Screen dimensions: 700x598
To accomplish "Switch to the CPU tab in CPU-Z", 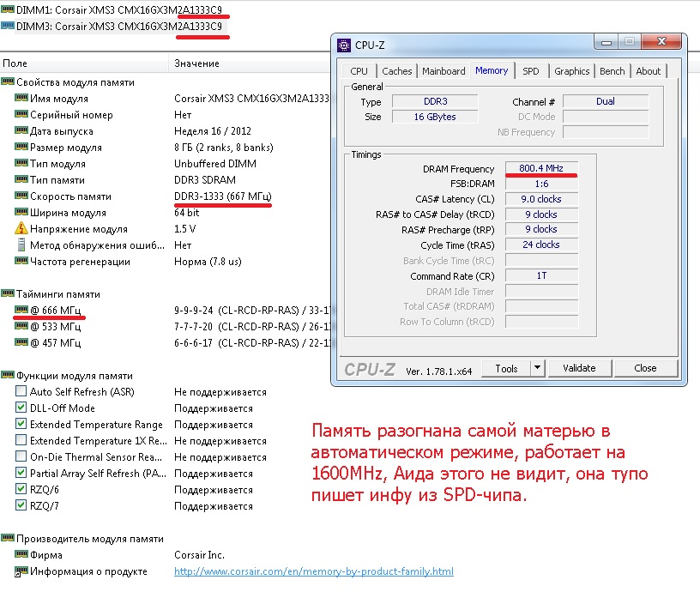I will click(x=359, y=71).
